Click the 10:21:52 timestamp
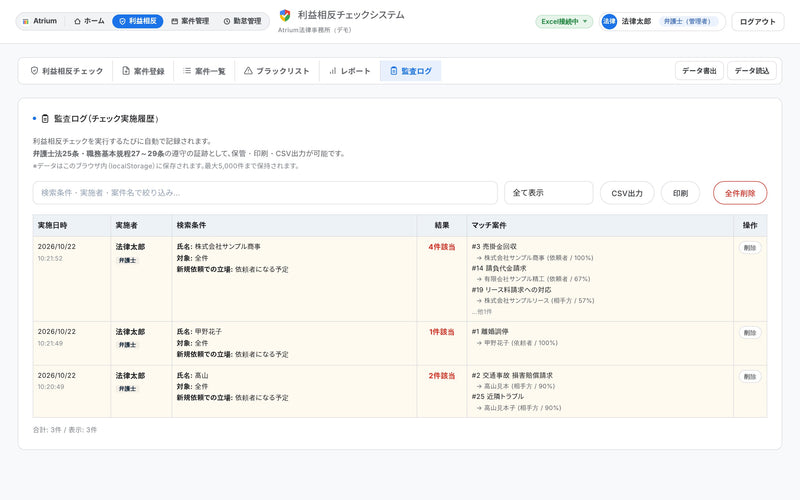This screenshot has height=500, width=800. [50, 259]
